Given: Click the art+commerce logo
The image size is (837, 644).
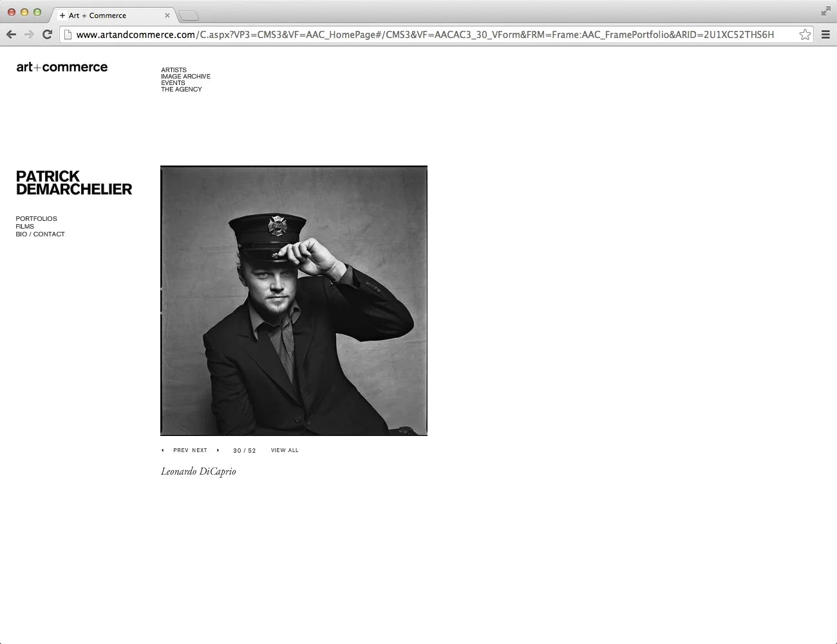Looking at the screenshot, I should point(62,67).
